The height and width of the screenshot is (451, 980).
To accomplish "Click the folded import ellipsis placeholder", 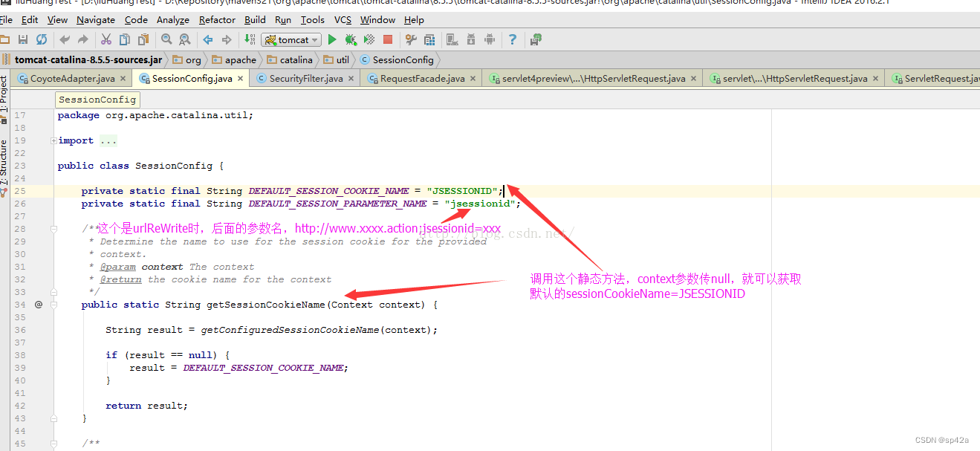I will point(108,140).
